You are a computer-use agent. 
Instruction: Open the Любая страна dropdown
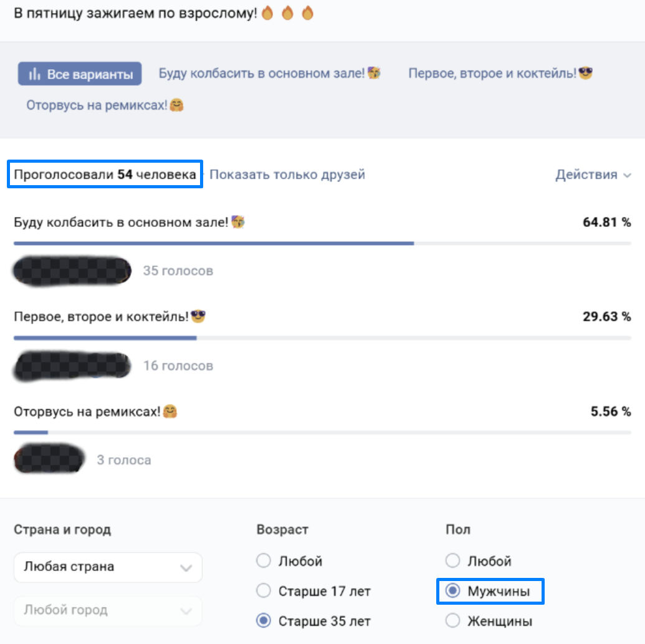(108, 567)
